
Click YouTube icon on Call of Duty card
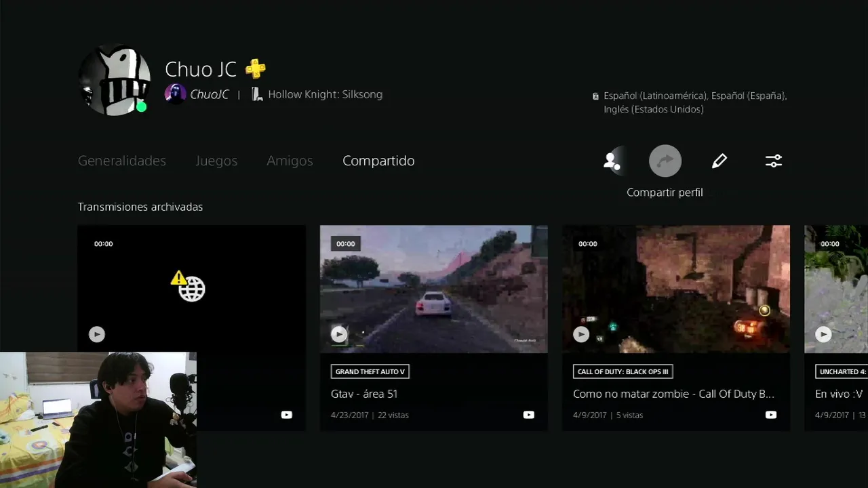(x=771, y=415)
